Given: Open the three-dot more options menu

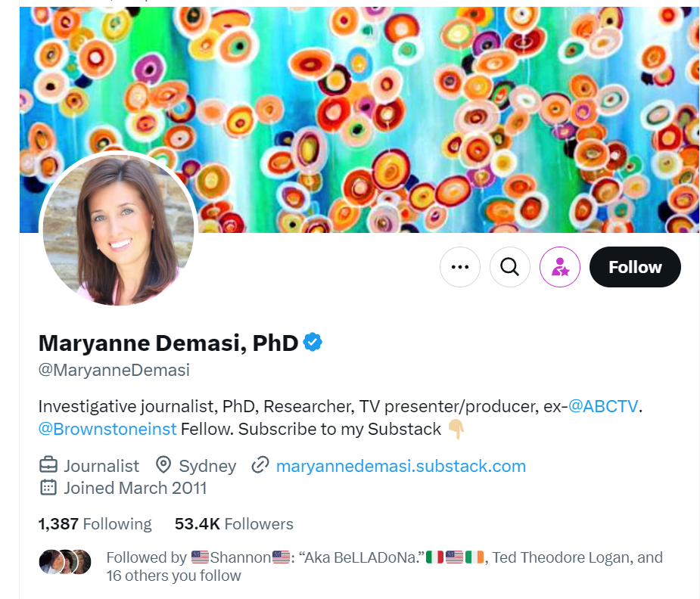Looking at the screenshot, I should pyautogui.click(x=460, y=267).
